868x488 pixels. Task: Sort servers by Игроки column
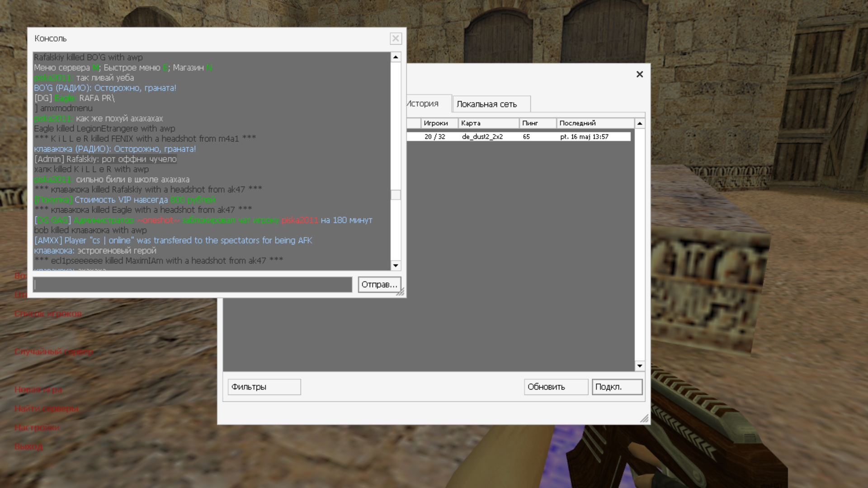439,123
